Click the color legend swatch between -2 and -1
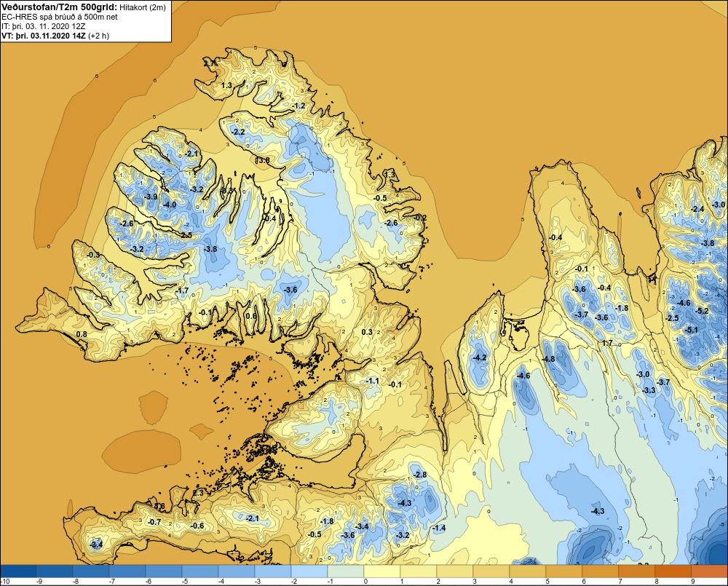The image size is (728, 586). point(309,571)
